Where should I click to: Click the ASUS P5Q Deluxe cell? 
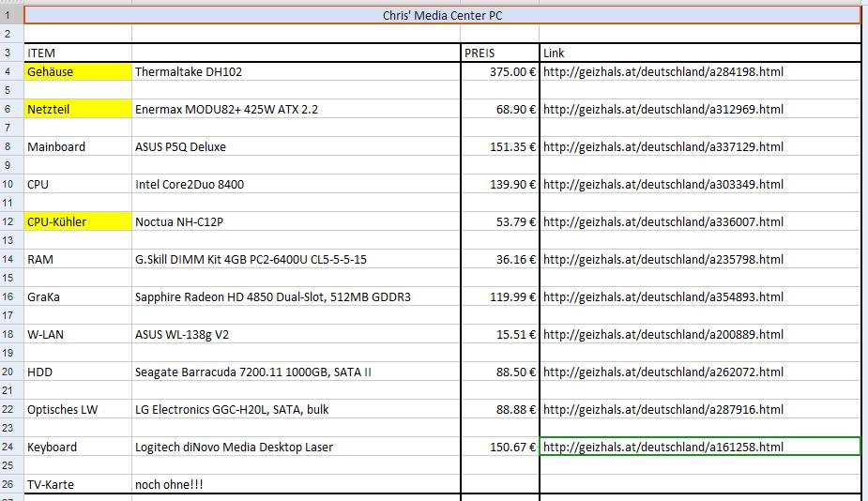(297, 146)
